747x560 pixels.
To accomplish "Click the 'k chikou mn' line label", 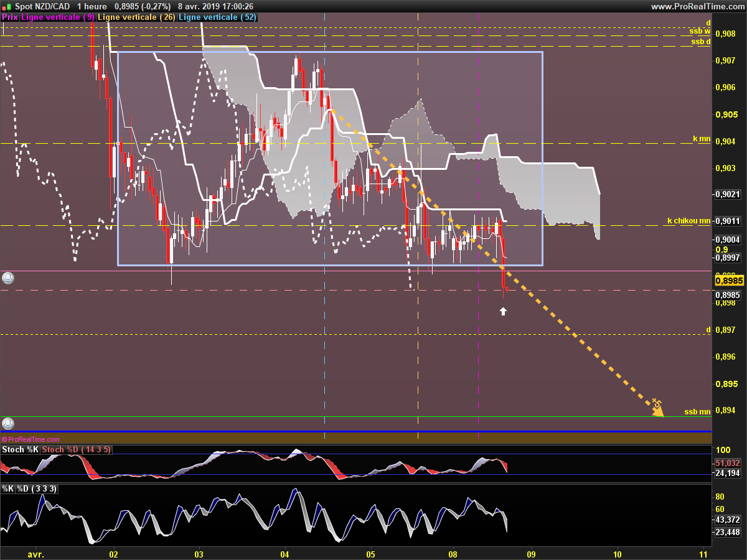I will 689,220.
